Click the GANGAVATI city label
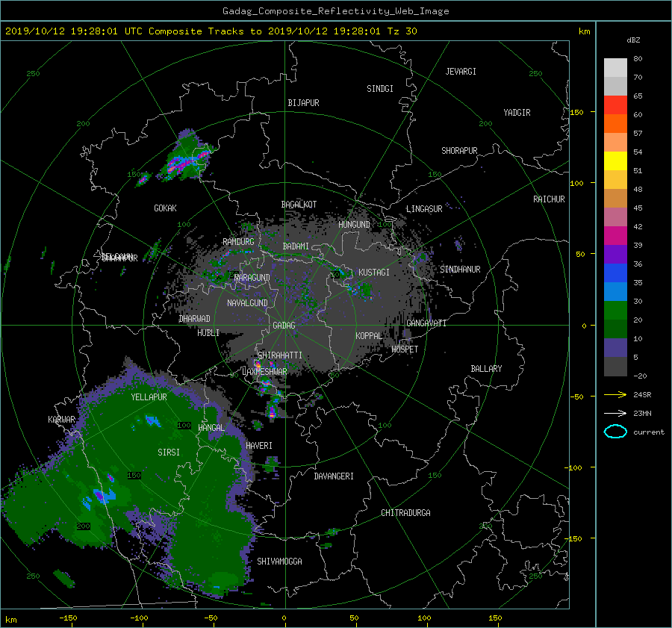This screenshot has height=628, width=672. 426,323
